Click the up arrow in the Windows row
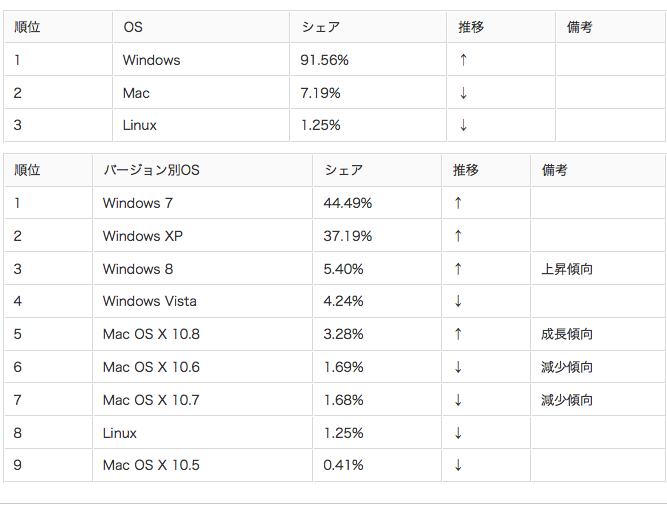The height and width of the screenshot is (510, 667). point(463,60)
